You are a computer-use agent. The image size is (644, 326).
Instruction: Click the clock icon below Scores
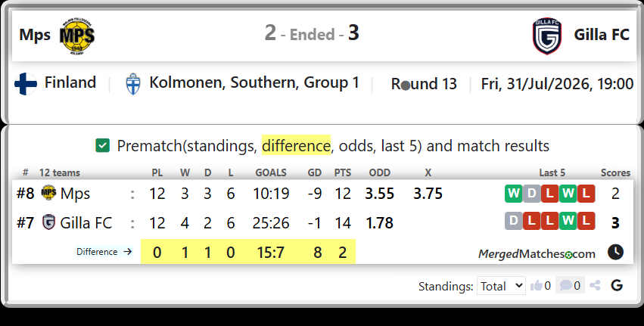pyautogui.click(x=615, y=252)
